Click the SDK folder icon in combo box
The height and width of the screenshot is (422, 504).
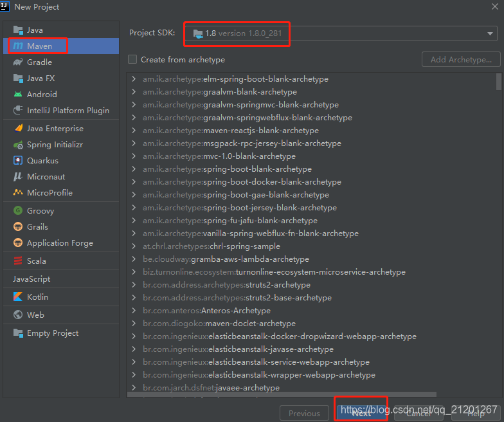click(198, 33)
